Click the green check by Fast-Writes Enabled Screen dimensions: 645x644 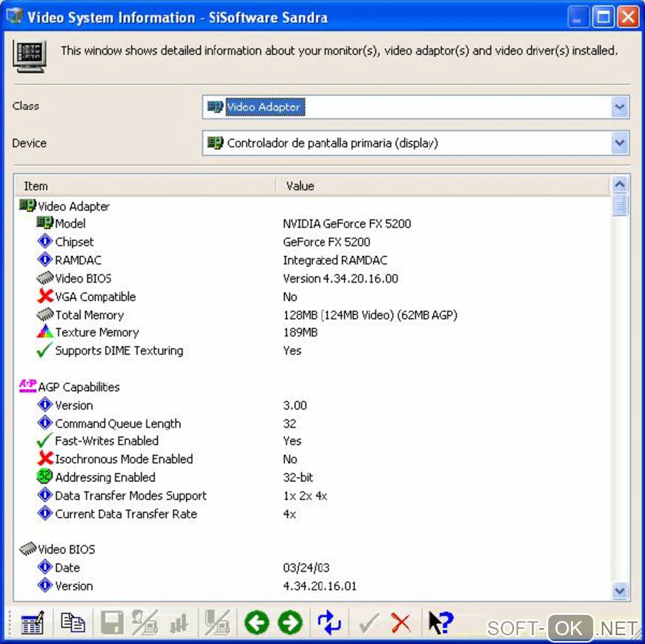44,440
